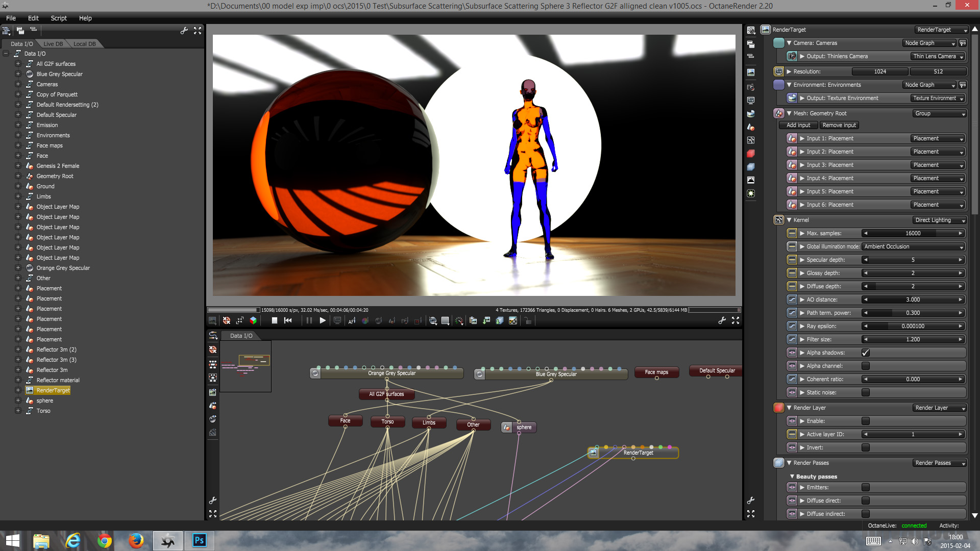Toggle the Alpha shadows checkbox
980x551 pixels.
[x=866, y=353]
